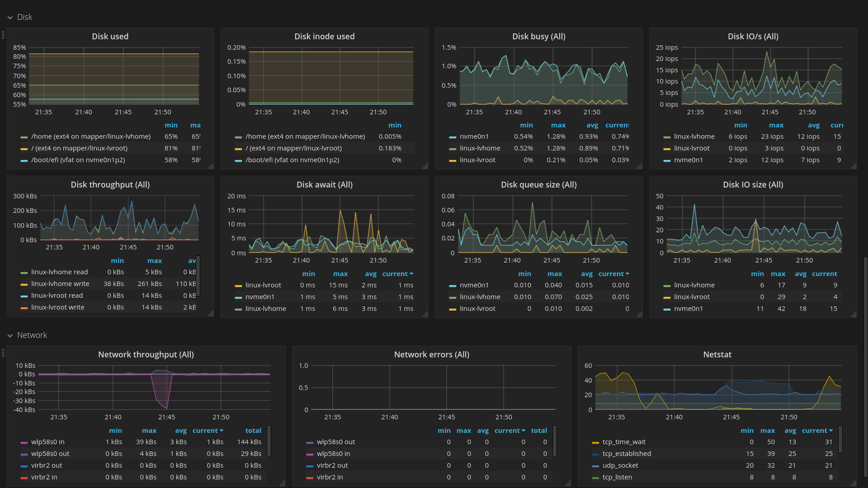The width and height of the screenshot is (868, 488).
Task: Open Network throughput (All) panel title menu
Action: (x=146, y=355)
